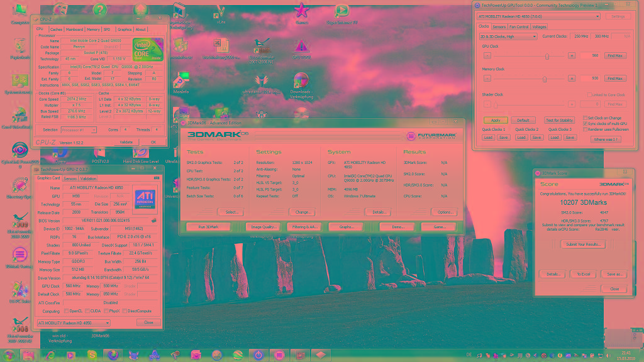Screen dimensions: 644x362
Task: Click the Image Quality button in 3DMark06
Action: tap(264, 226)
